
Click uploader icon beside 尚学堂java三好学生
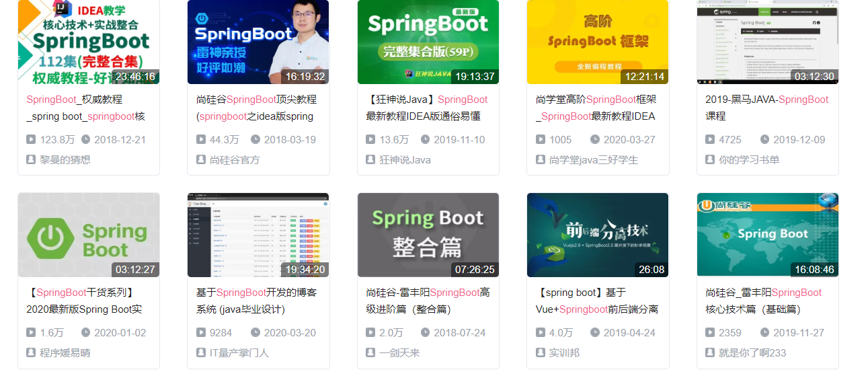point(541,160)
